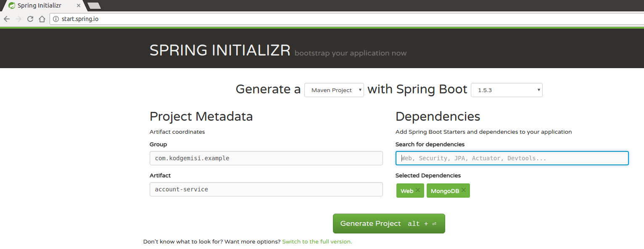
Task: Click the Generate Project button
Action: click(x=389, y=223)
